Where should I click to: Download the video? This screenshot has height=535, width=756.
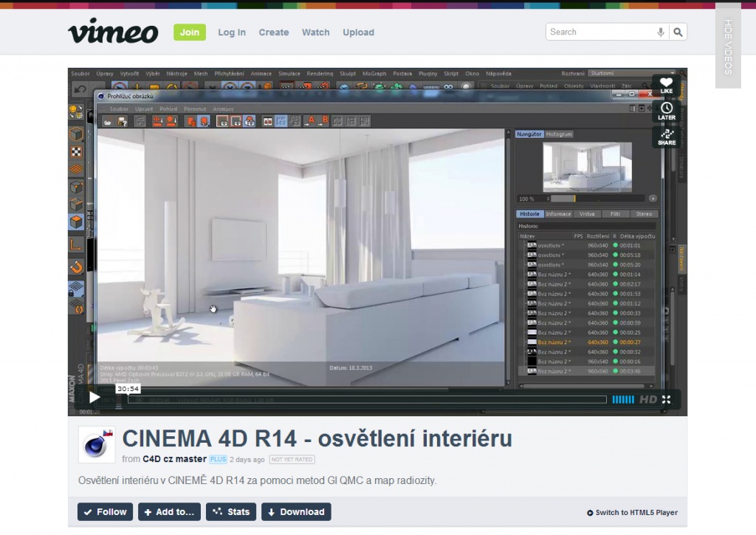click(296, 512)
